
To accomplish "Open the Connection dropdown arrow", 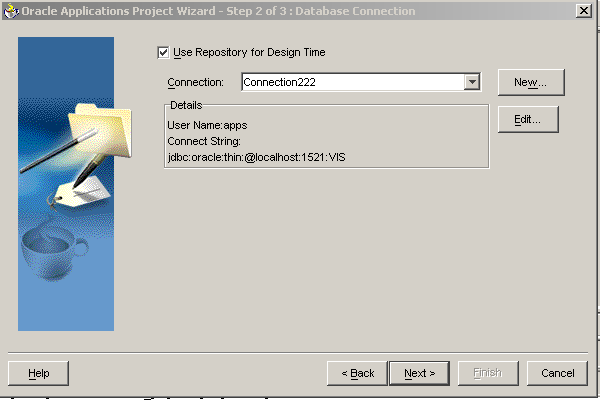I will point(472,82).
